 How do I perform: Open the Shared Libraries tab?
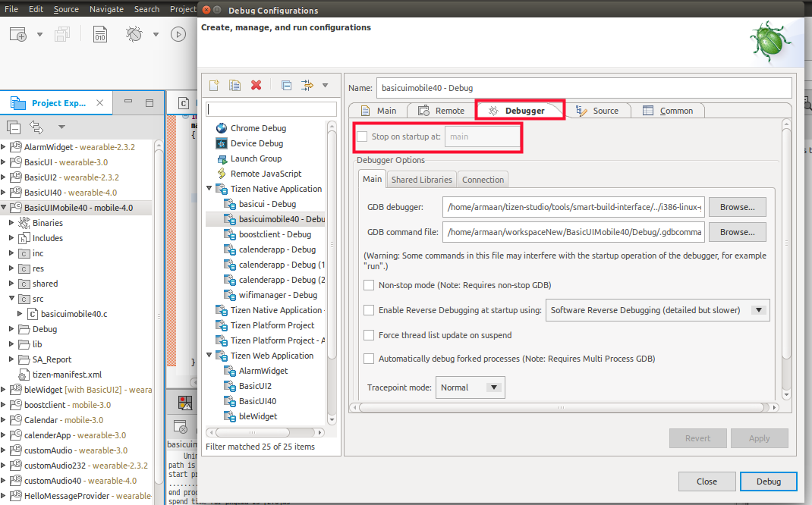pyautogui.click(x=421, y=180)
